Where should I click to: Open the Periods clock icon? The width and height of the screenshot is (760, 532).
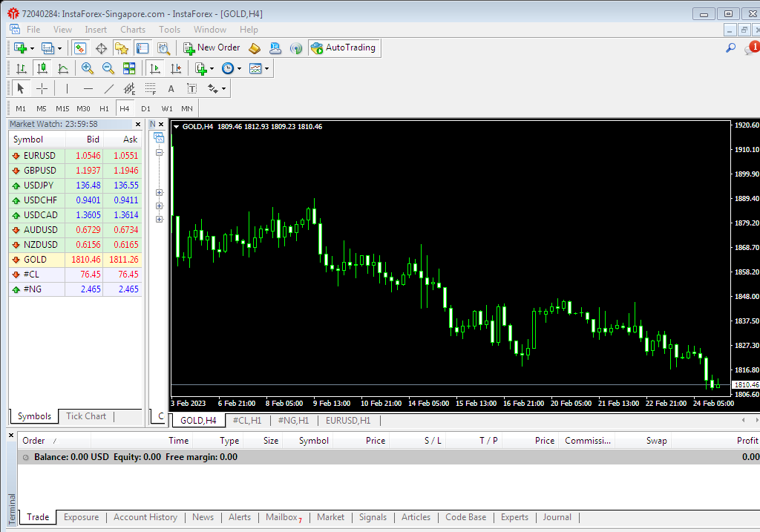point(227,68)
